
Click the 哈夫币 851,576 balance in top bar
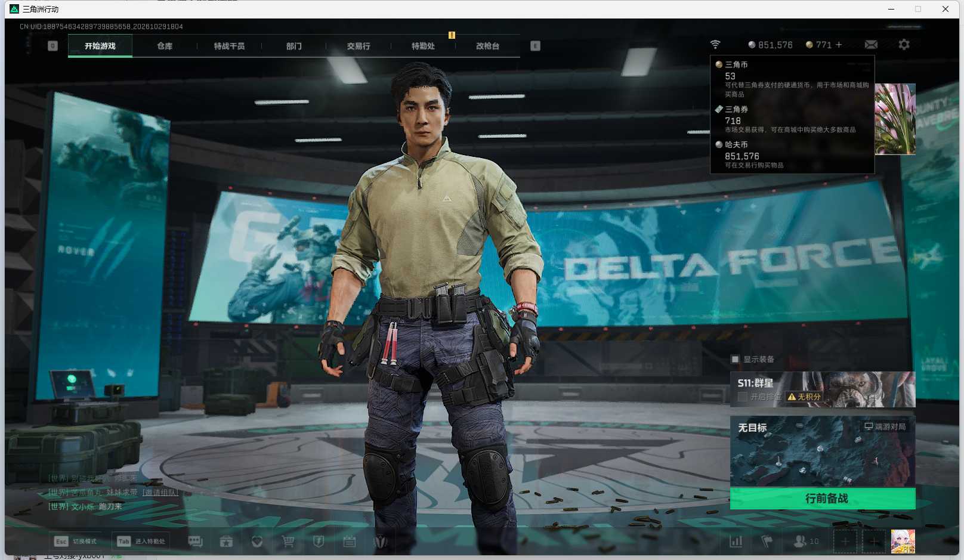point(770,45)
